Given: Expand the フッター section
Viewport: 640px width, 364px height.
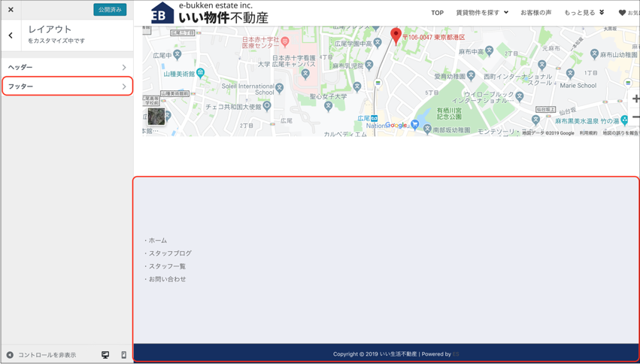Looking at the screenshot, I should click(67, 86).
